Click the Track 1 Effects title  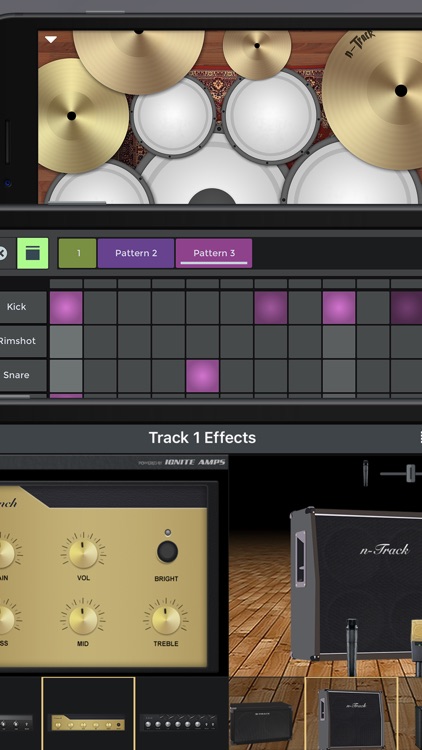[202, 438]
